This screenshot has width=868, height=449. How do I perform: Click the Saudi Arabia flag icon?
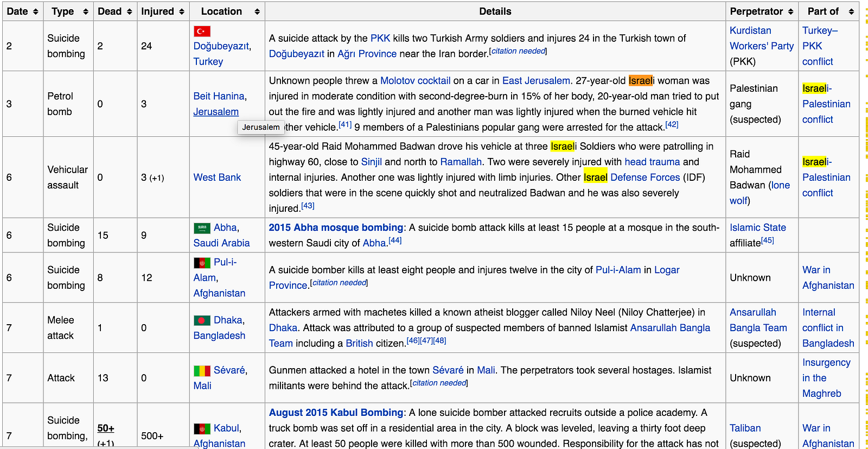202,228
